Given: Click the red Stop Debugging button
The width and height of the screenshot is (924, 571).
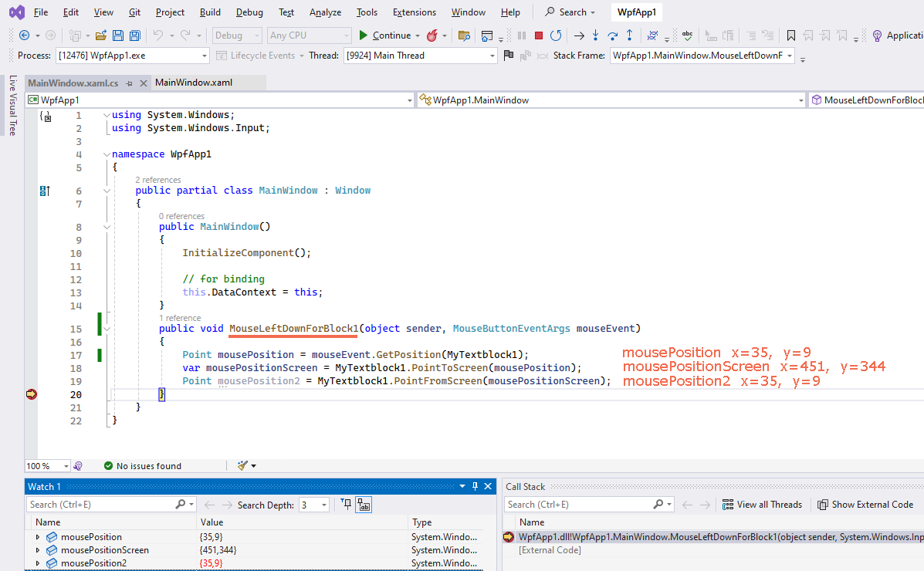Looking at the screenshot, I should [x=539, y=35].
